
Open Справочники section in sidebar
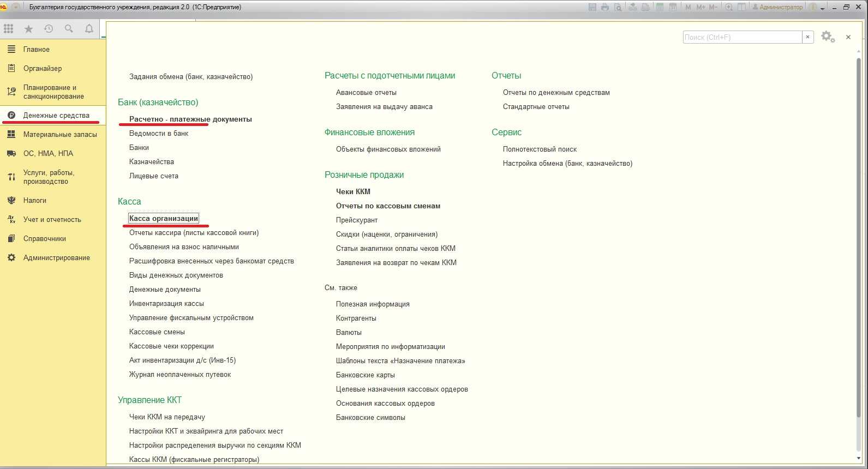tap(53, 238)
